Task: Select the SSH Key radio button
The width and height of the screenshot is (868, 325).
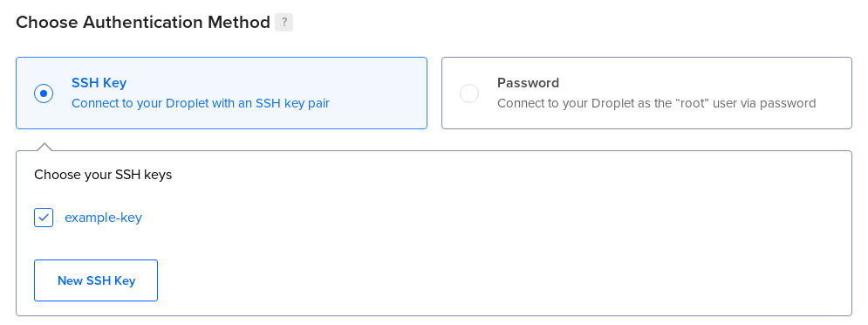Action: click(44, 93)
